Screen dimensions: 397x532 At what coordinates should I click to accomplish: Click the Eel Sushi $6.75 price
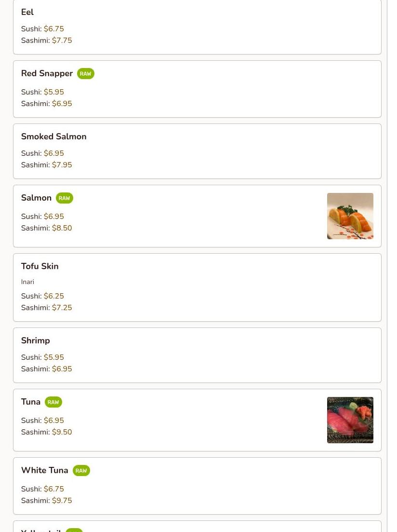(53, 29)
